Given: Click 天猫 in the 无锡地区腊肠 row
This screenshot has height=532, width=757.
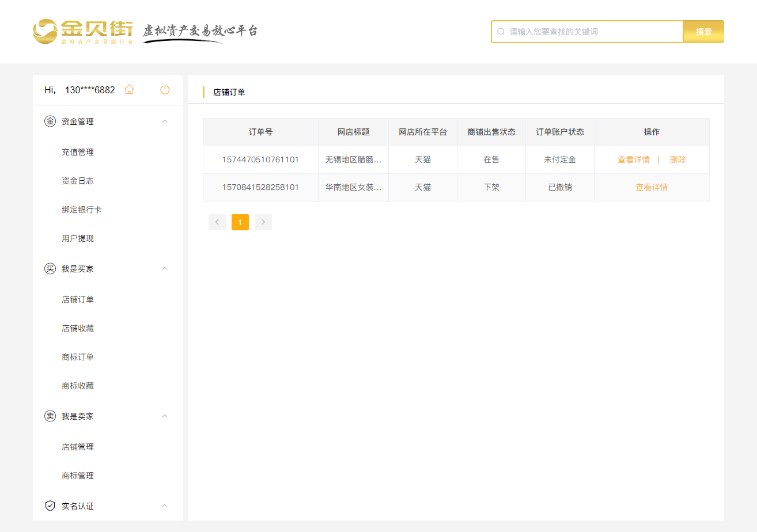Looking at the screenshot, I should point(423,159).
